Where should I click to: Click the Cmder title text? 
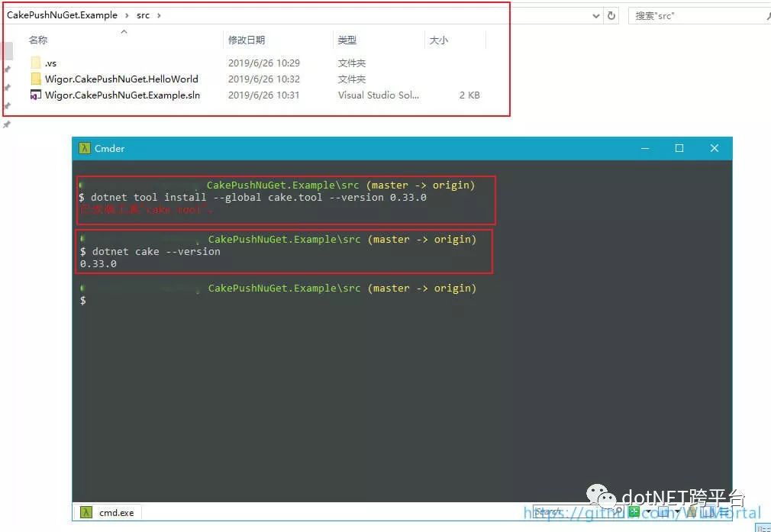110,148
